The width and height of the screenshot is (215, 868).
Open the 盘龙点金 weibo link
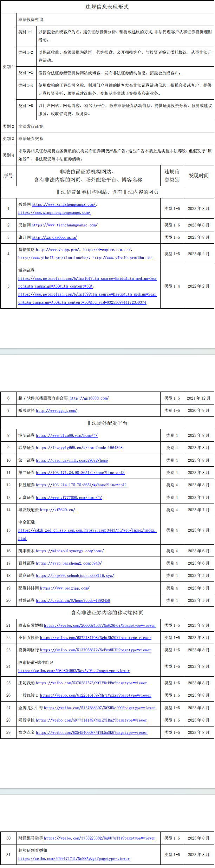(x=91, y=732)
